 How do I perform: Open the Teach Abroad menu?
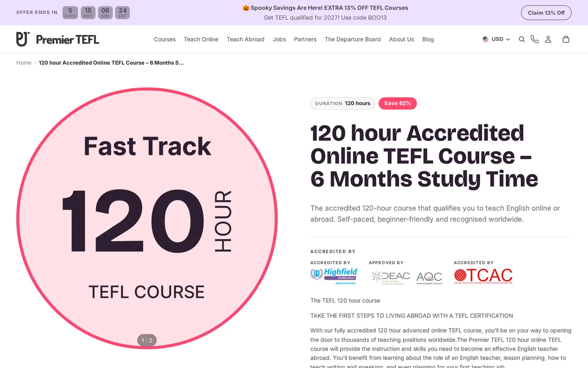245,40
